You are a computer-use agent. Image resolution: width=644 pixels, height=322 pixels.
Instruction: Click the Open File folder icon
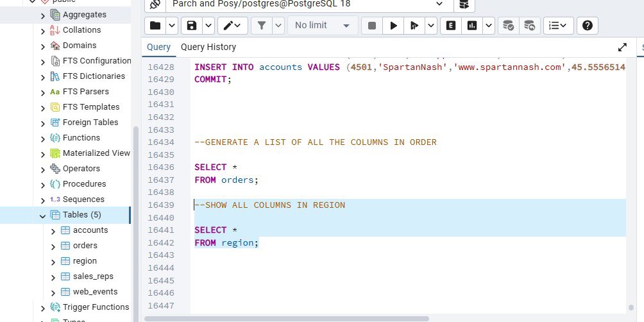(155, 26)
